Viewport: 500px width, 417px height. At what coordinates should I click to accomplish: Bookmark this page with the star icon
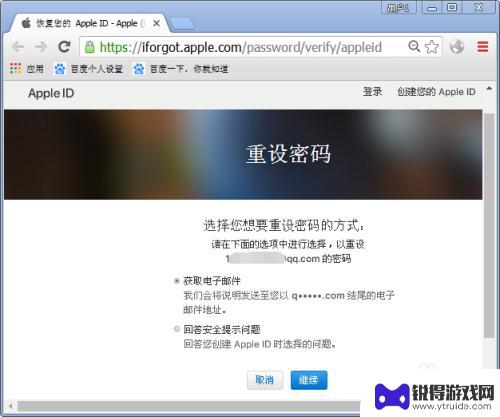(432, 47)
